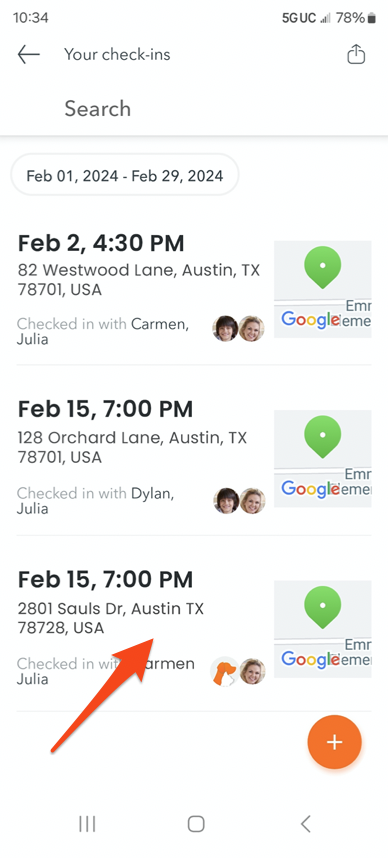
Task: Tap the avatar pair on Feb 2 check-in
Action: click(239, 329)
